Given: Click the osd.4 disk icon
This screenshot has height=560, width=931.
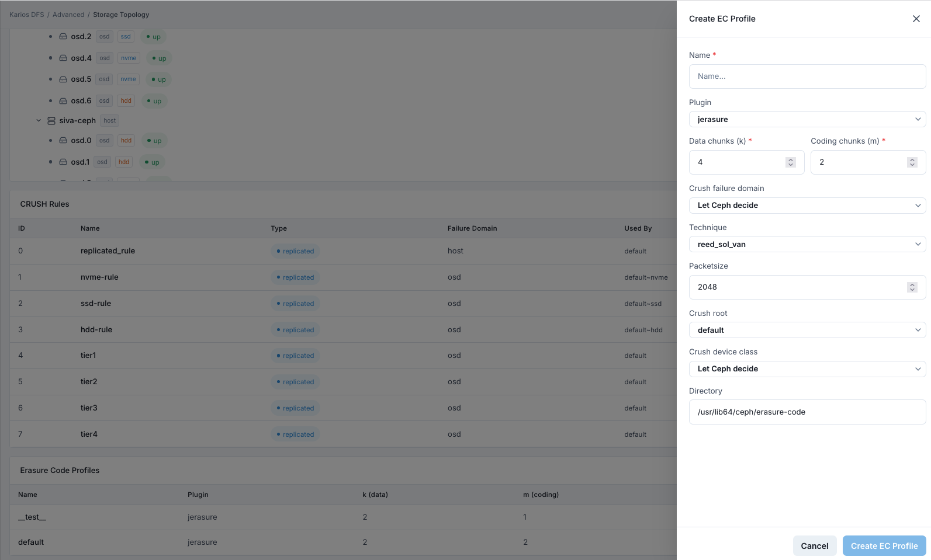Looking at the screenshot, I should 63,58.
